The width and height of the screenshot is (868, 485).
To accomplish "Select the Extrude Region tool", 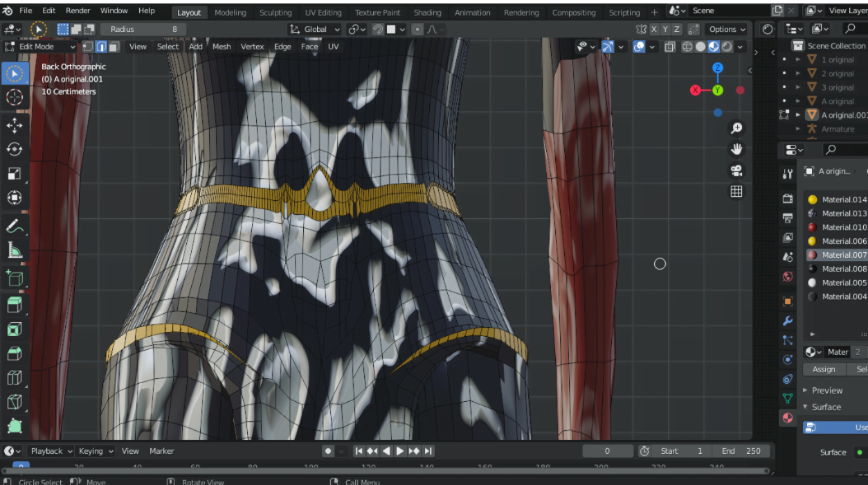I will click(x=15, y=305).
